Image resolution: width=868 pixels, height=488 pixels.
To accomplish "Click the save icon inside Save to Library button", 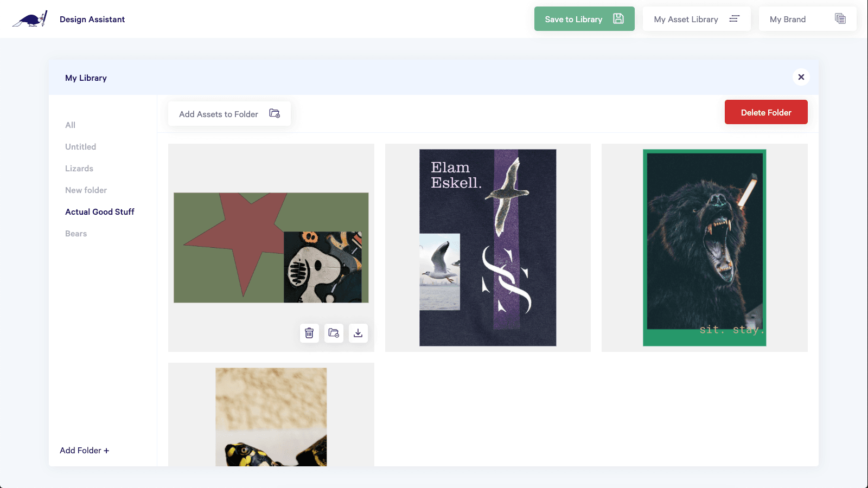I will tap(618, 18).
